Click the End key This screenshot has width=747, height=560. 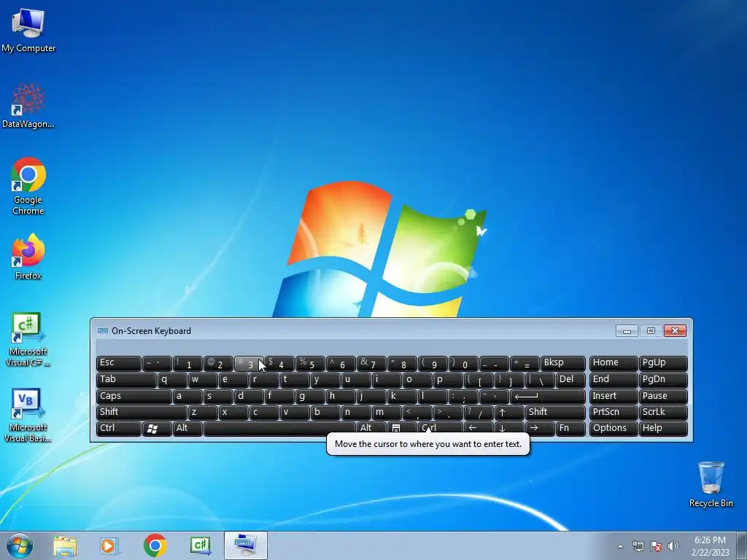(x=613, y=380)
